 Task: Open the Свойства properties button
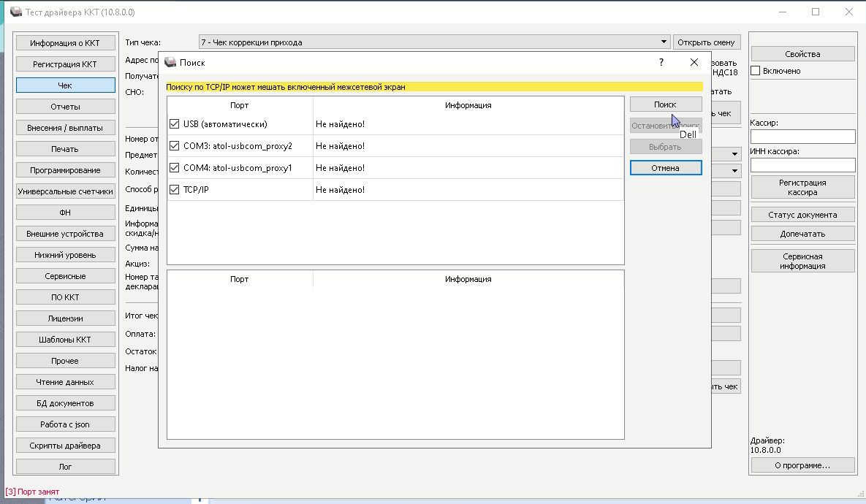(x=802, y=54)
